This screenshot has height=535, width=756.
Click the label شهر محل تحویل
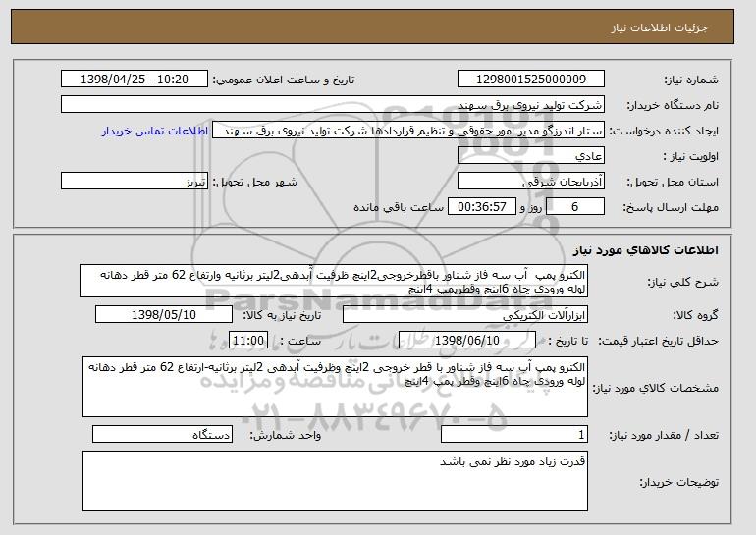[255, 183]
